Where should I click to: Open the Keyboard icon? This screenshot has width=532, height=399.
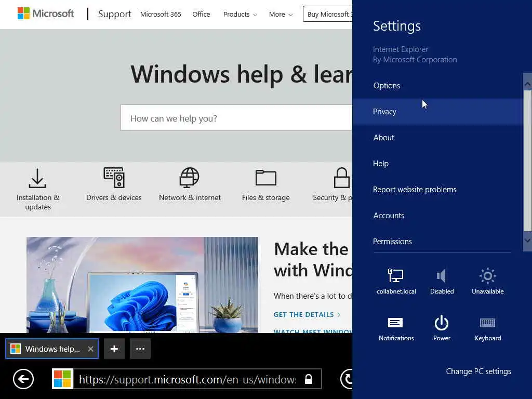[487, 328]
